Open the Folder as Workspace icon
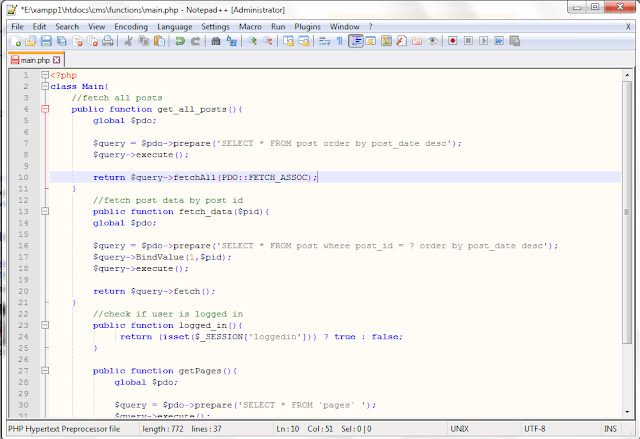 417,41
